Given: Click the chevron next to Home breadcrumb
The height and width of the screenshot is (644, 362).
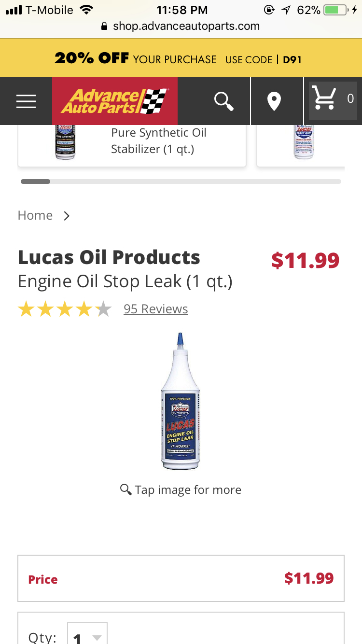Looking at the screenshot, I should point(67,216).
